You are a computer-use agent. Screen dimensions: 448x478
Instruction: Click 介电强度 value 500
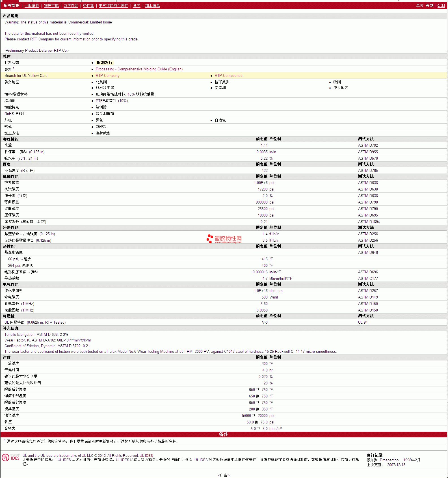[x=265, y=297]
